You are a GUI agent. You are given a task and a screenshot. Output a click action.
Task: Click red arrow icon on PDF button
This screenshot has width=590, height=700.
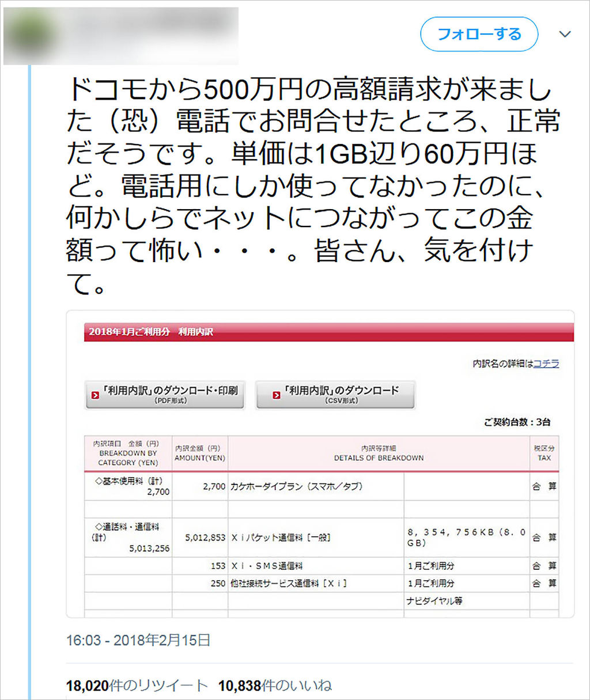click(95, 396)
